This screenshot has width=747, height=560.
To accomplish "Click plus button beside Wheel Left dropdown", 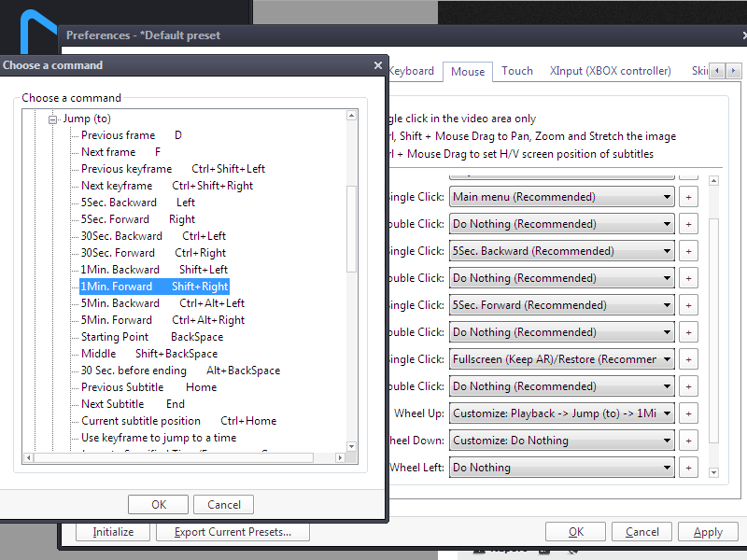I will point(688,468).
